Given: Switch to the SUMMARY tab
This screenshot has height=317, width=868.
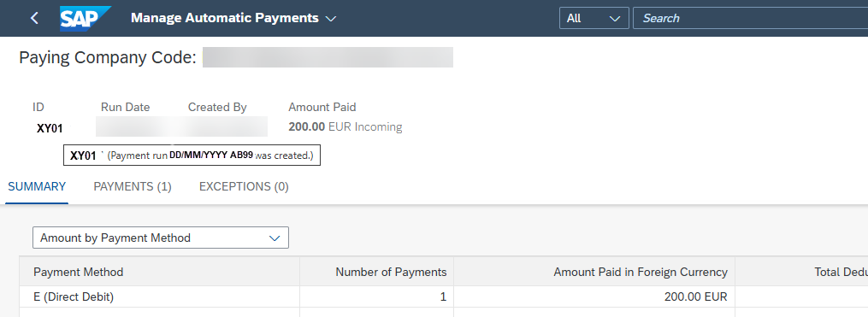Looking at the screenshot, I should (37, 187).
